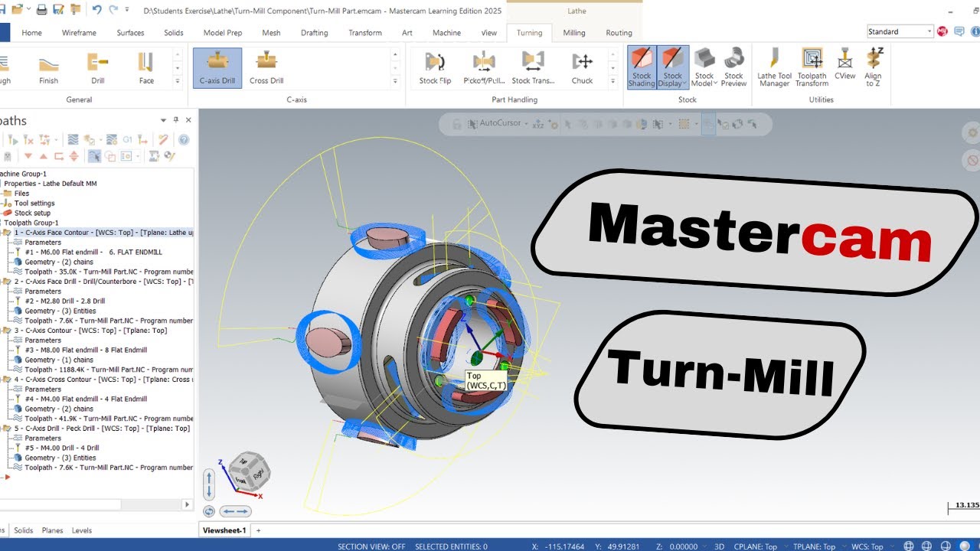The image size is (980, 551).
Task: Open the Milling ribbon tab
Action: point(574,33)
